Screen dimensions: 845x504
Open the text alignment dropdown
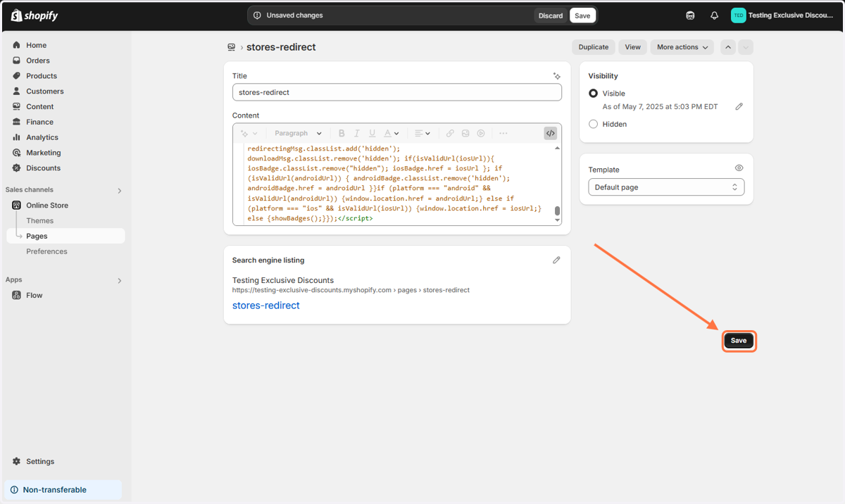point(423,133)
